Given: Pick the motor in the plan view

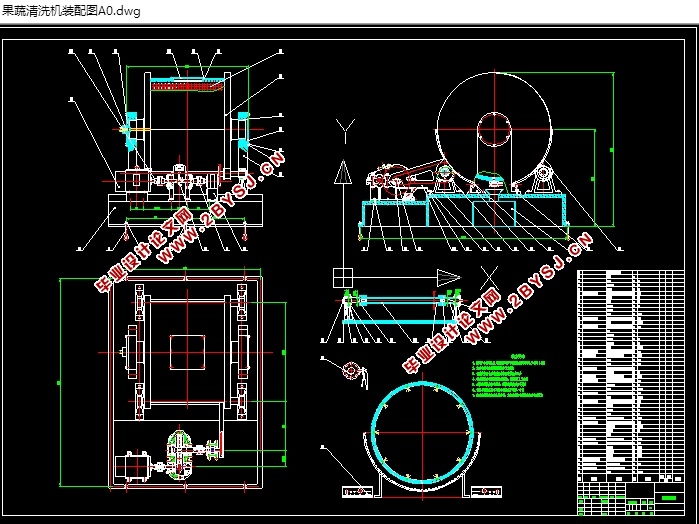Looking at the screenshot, I should point(132,467).
